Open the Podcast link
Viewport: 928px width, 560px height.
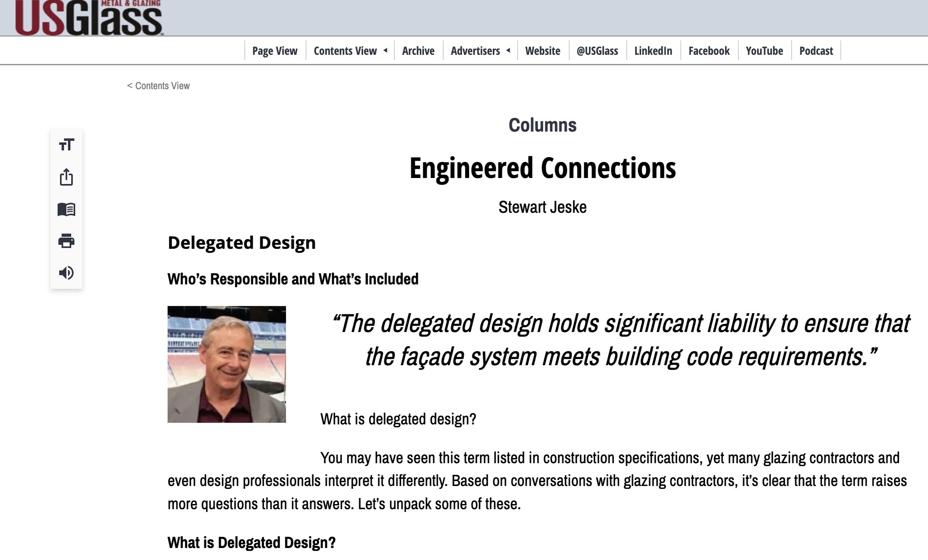pyautogui.click(x=816, y=51)
